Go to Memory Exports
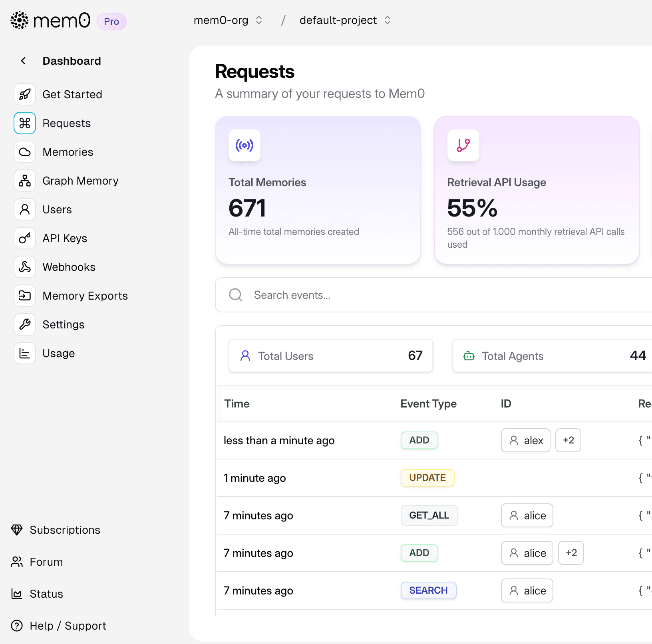This screenshot has width=652, height=644. (85, 296)
